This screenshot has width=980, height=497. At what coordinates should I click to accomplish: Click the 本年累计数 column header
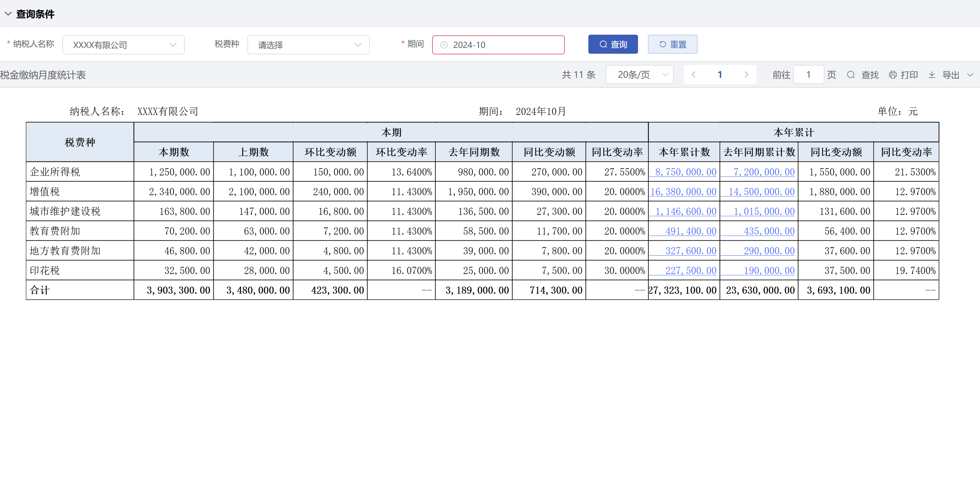[x=684, y=152]
